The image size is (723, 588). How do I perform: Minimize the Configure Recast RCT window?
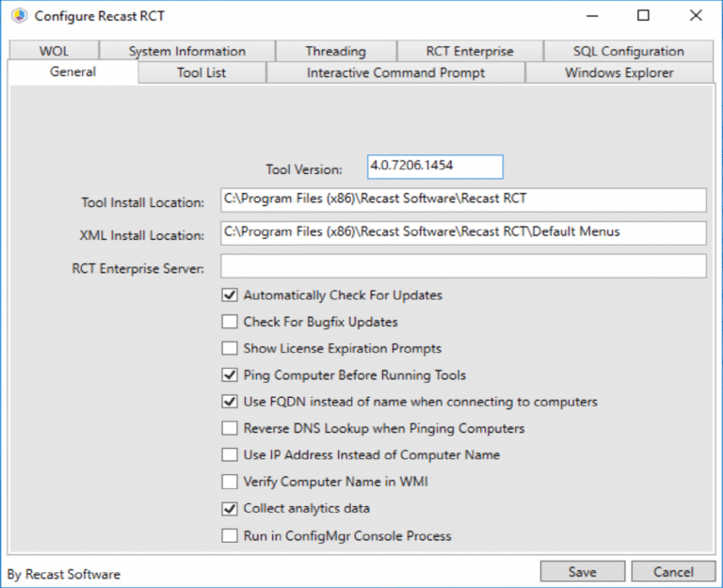pyautogui.click(x=592, y=16)
